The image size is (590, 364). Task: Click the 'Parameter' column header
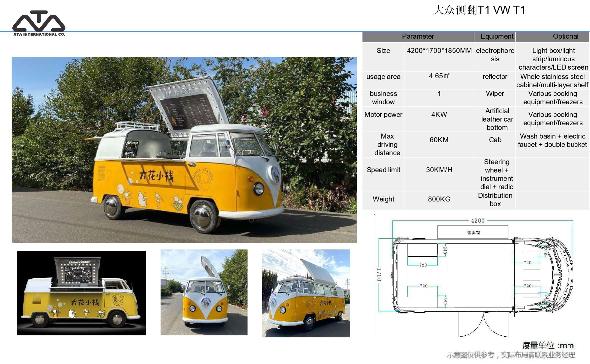pyautogui.click(x=418, y=36)
